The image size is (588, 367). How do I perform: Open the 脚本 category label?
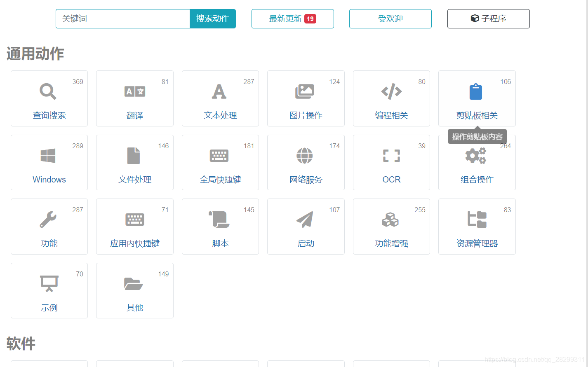click(220, 243)
